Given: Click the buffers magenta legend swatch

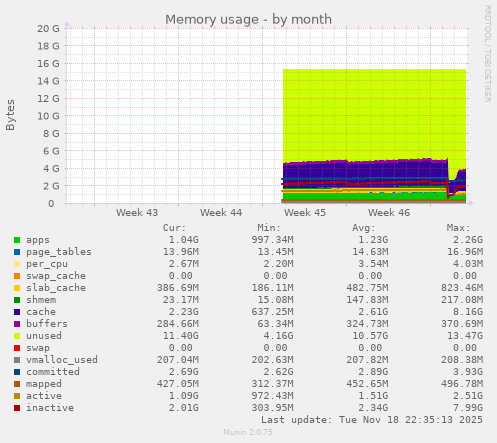Looking at the screenshot, I should [17, 324].
